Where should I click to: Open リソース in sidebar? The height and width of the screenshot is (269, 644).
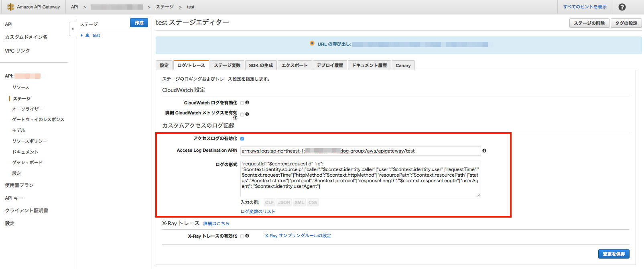click(20, 88)
